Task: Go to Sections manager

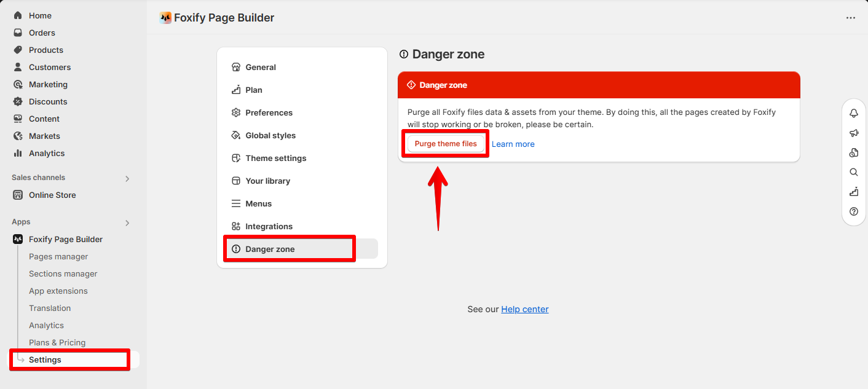Action: coord(63,273)
